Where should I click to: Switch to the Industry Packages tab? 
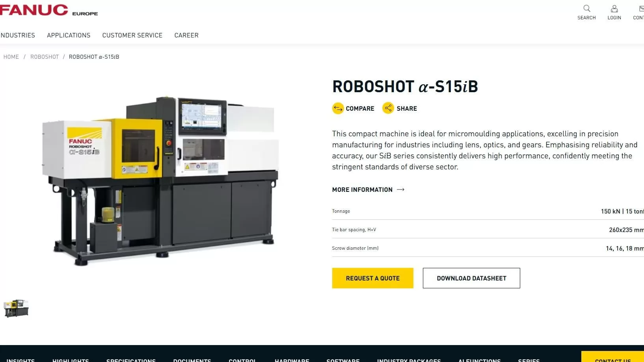409,360
